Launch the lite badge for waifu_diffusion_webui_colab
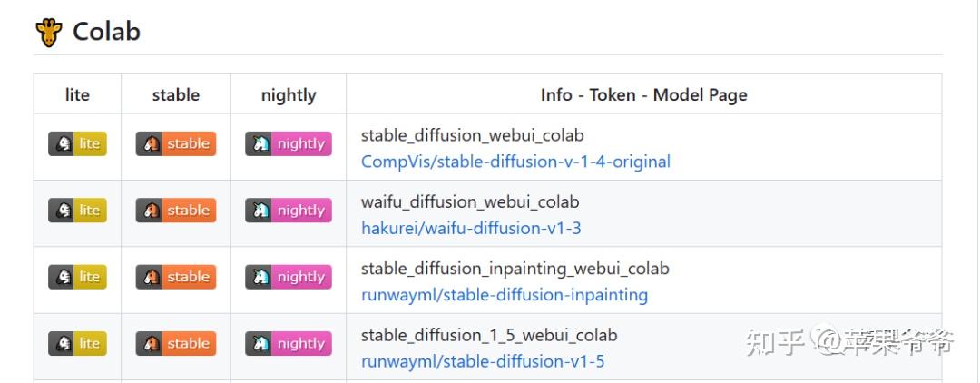980x383 pixels. 77,210
